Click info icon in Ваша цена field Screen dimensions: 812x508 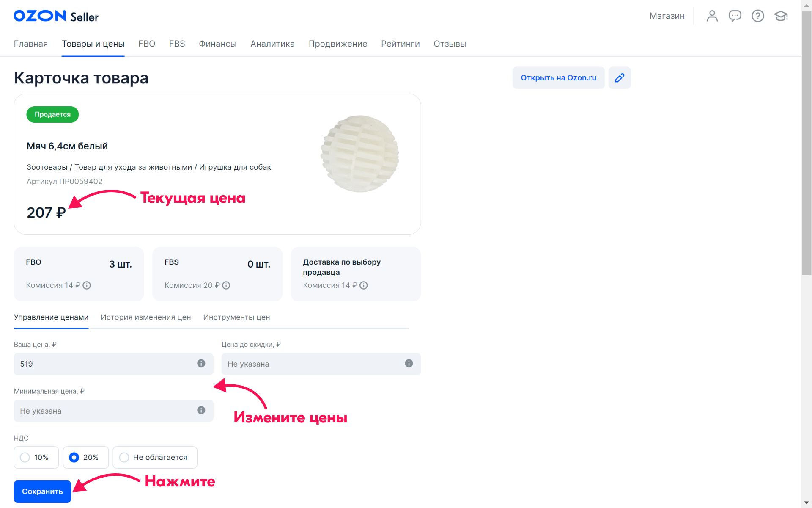click(201, 363)
